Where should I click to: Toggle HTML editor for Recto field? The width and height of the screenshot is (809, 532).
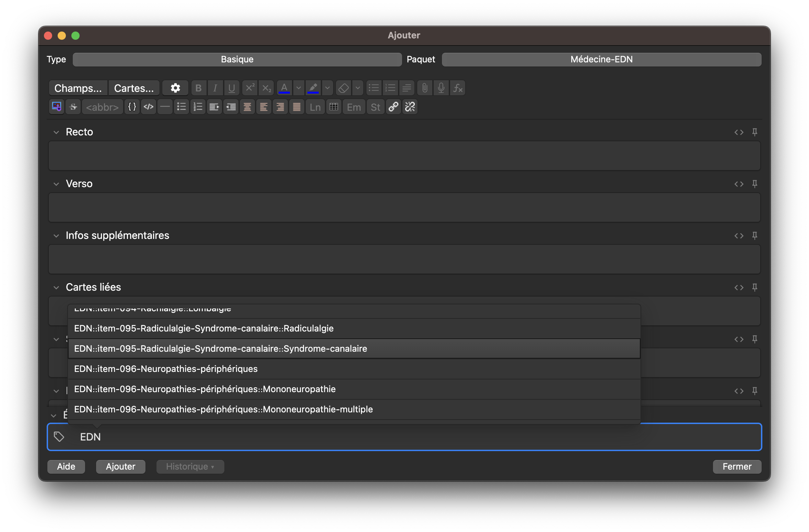pos(739,132)
